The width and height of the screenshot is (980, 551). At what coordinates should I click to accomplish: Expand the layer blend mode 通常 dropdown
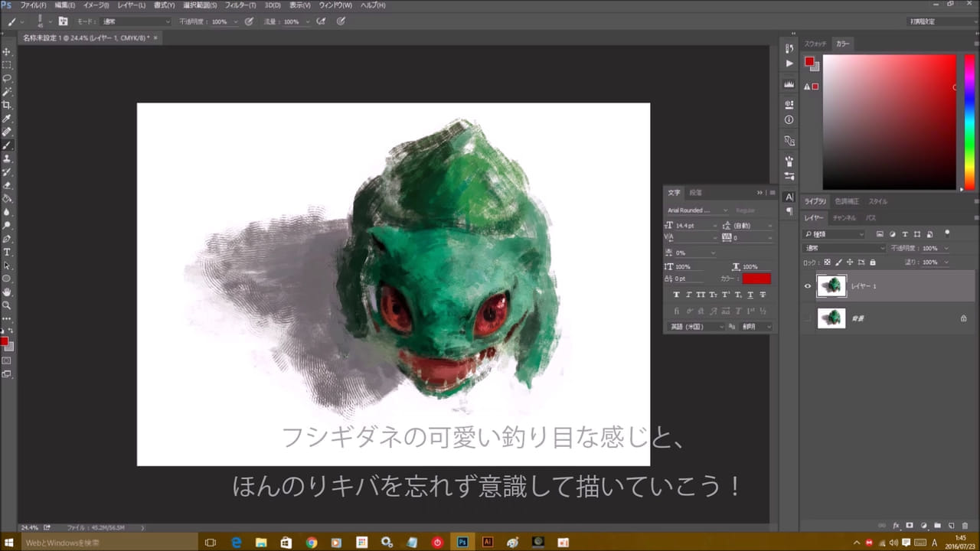[844, 248]
